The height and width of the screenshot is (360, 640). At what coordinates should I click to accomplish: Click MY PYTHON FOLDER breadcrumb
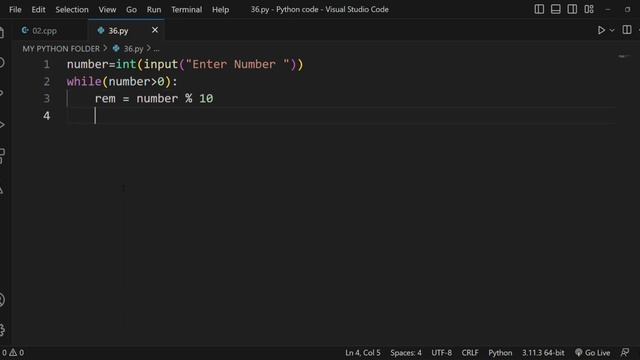pos(61,49)
